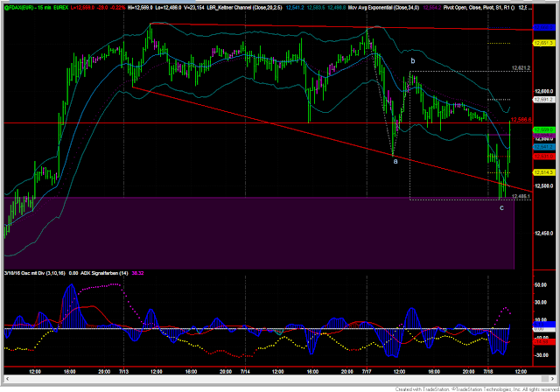The height and width of the screenshot is (392, 560).
Task: Select the FDAX(EUR) - 15 min symbol label
Action: [30, 8]
